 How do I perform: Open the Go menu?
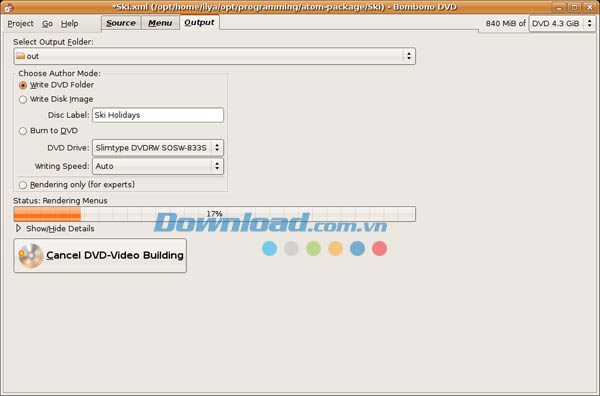(47, 24)
